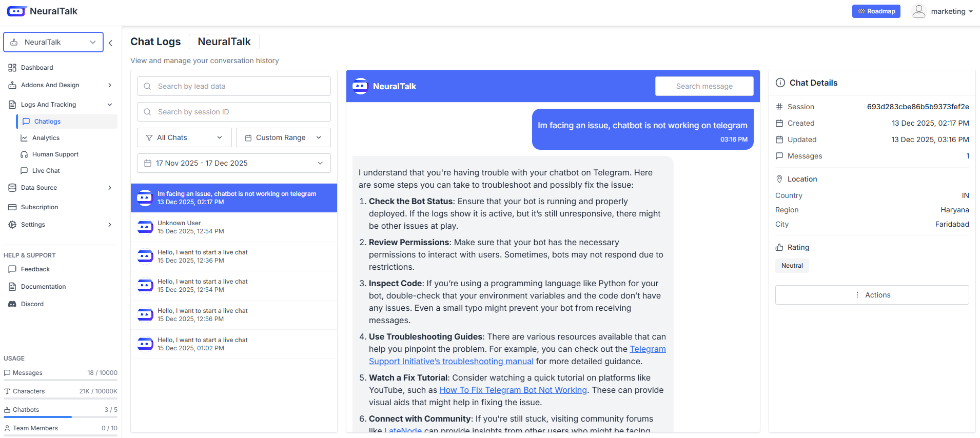980x438 pixels.
Task: Open the All Chats filter dropdown
Action: coord(184,137)
